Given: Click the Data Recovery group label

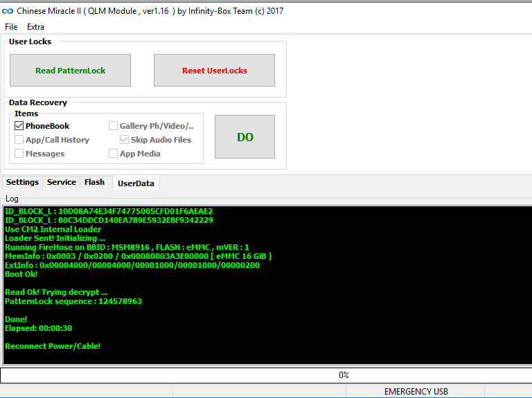Looking at the screenshot, I should coord(38,102).
